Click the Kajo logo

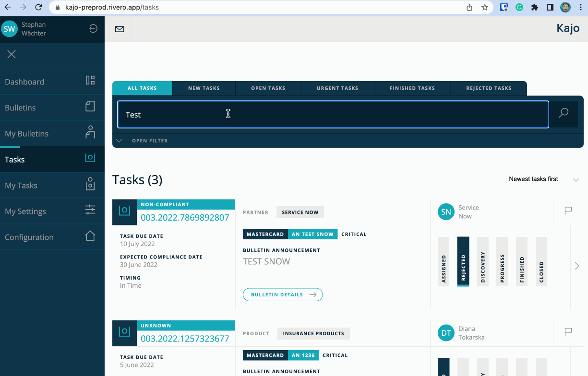(568, 28)
